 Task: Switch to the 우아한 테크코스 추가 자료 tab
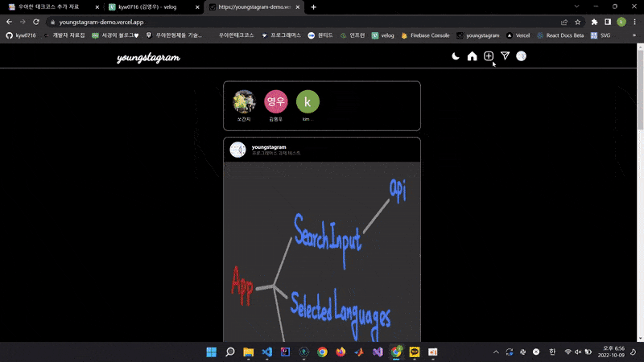pos(53,7)
